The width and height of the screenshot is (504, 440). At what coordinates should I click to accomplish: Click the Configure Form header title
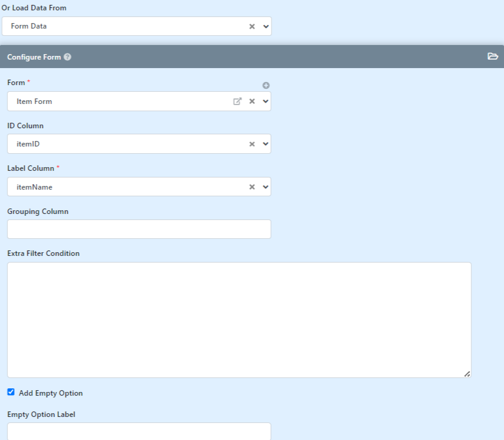tap(34, 57)
